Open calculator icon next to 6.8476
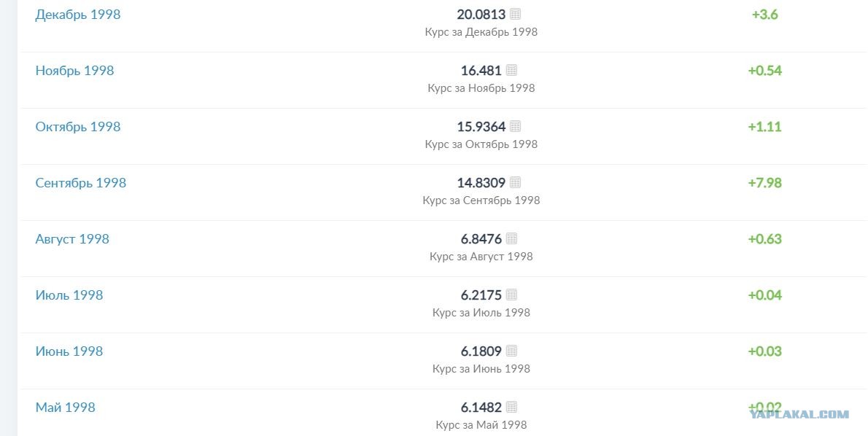The image size is (868, 436). (x=511, y=239)
